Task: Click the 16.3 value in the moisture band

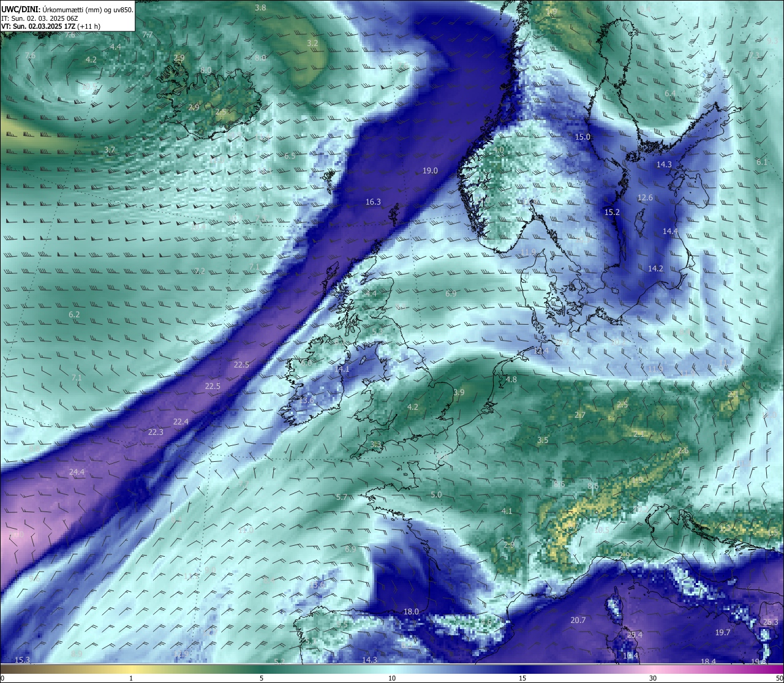Action: tap(373, 202)
